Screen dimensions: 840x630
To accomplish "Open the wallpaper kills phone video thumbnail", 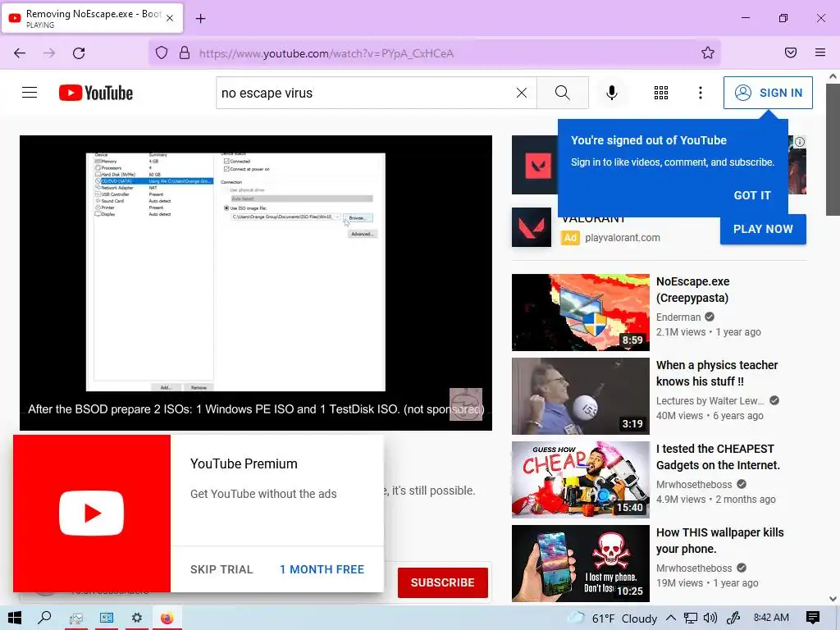I will [580, 563].
